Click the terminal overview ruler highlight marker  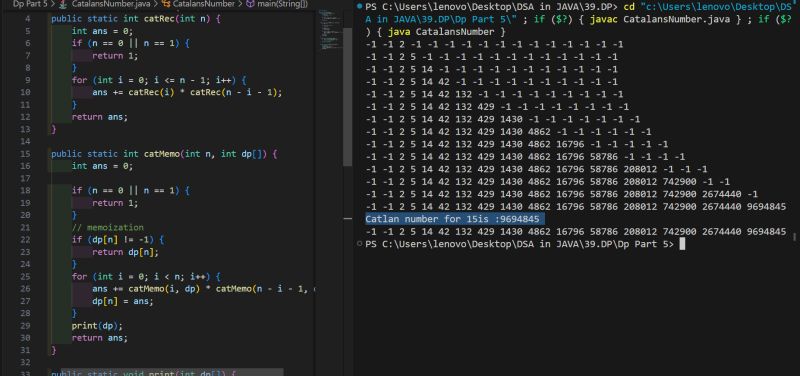pyautogui.click(x=349, y=218)
